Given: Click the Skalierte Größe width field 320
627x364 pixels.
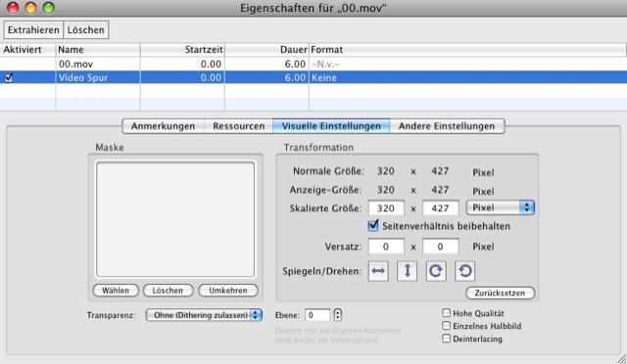Looking at the screenshot, I should tap(386, 208).
